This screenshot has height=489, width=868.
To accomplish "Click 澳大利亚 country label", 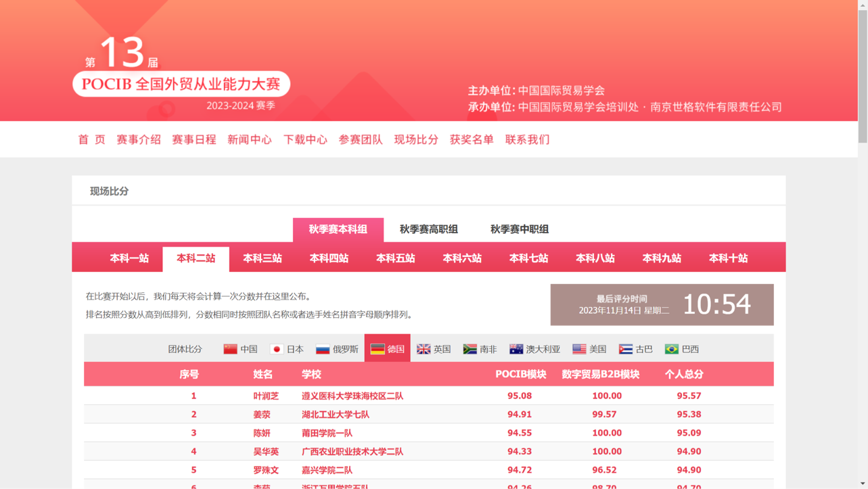I will pos(543,349).
